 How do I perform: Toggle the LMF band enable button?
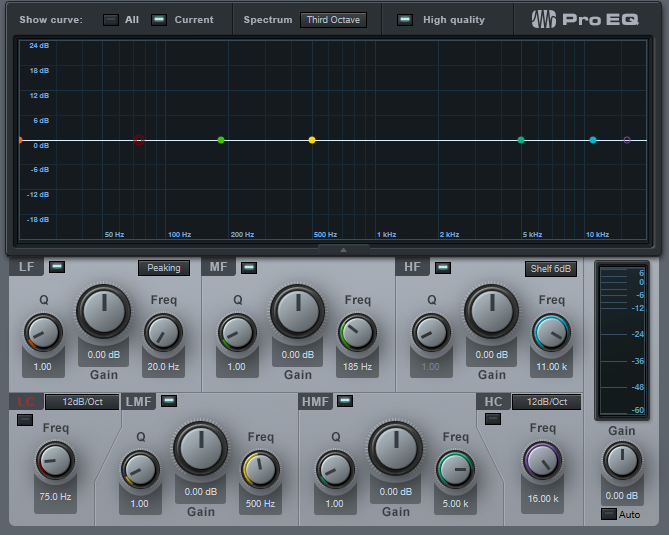[169, 401]
